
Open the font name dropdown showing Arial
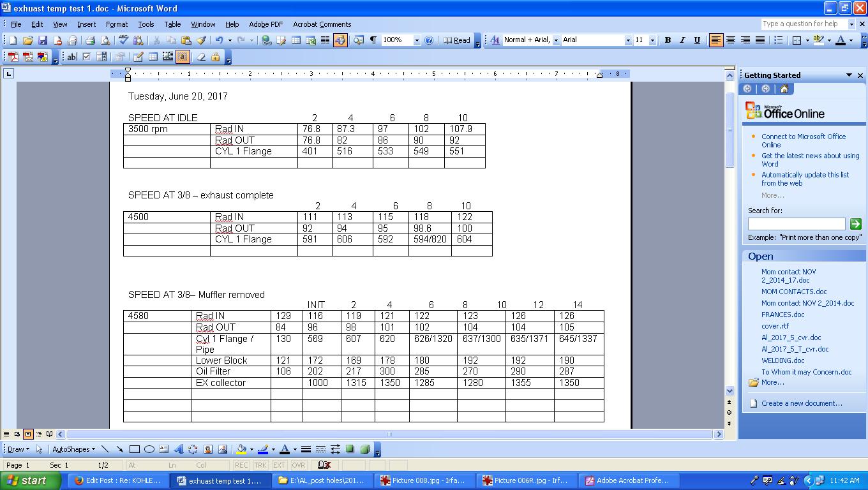[628, 40]
